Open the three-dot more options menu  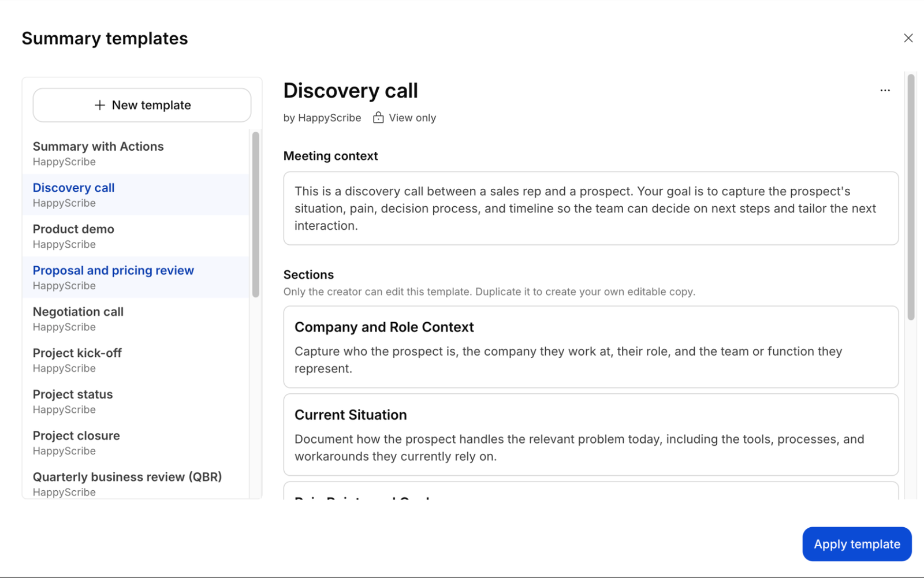point(885,91)
